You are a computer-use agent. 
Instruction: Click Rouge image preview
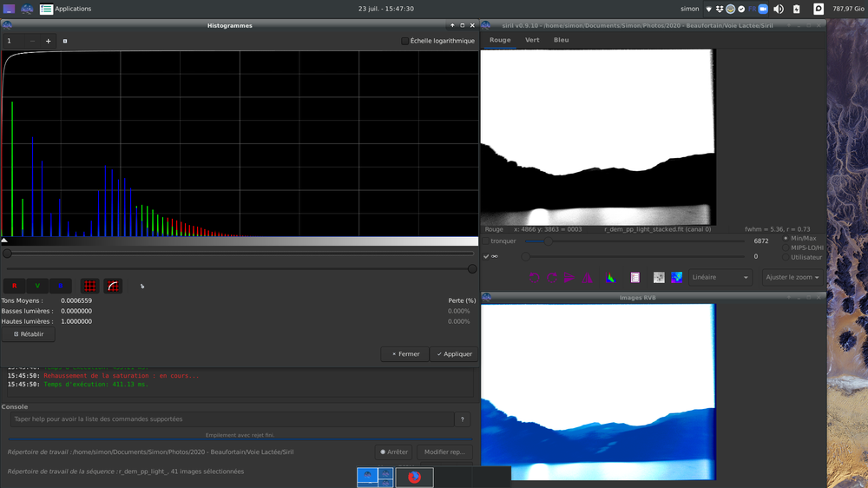click(598, 137)
